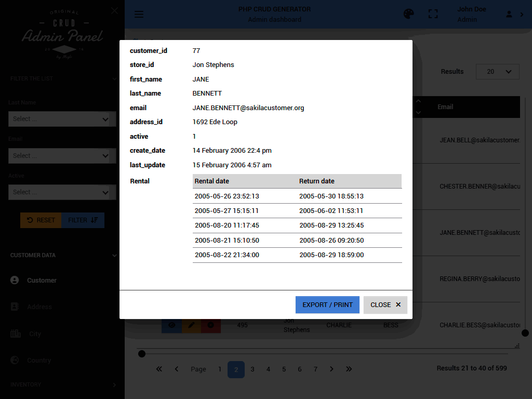
Task: Click the yellow edit pencil icon
Action: (191, 325)
